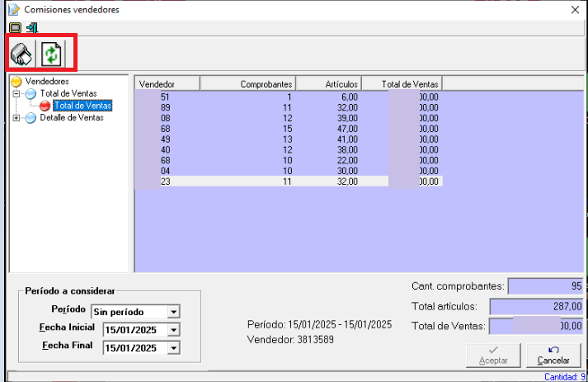Expand the Detalle de Ventas tree branch

17,118
